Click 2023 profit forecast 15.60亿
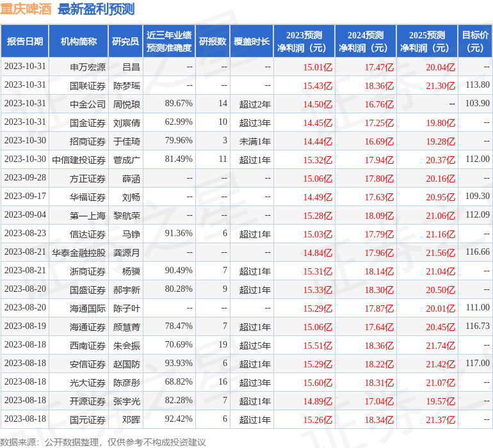This screenshot has height=448, width=493. (x=318, y=383)
